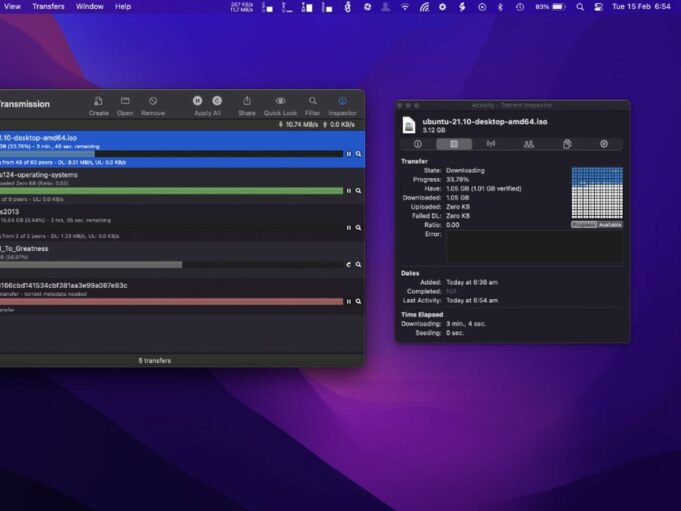Resume the To_Greatness transfer
This screenshot has width=681, height=511.
pyautogui.click(x=348, y=264)
